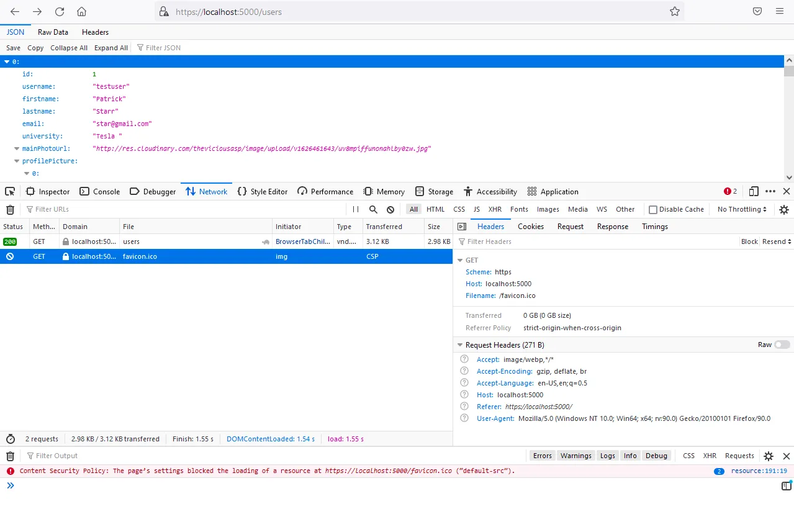Viewport: 794px width, 532px height.
Task: Open console settings gear icon
Action: [769, 456]
